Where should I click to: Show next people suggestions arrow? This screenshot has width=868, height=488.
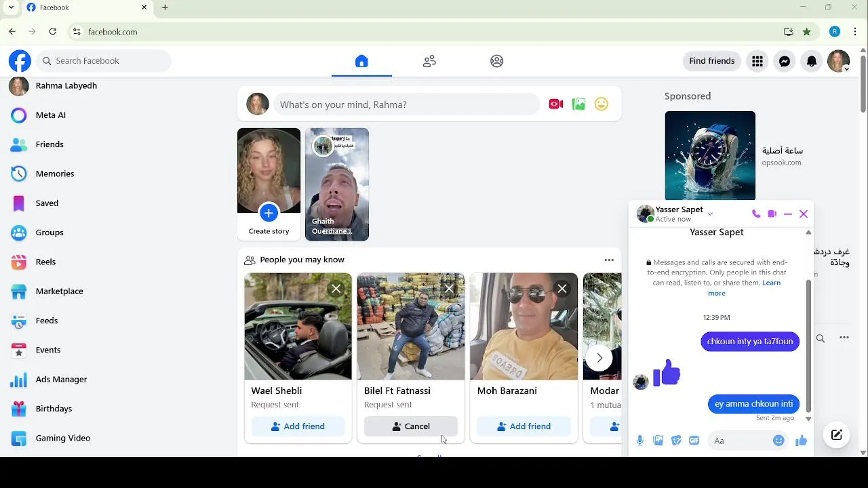599,358
